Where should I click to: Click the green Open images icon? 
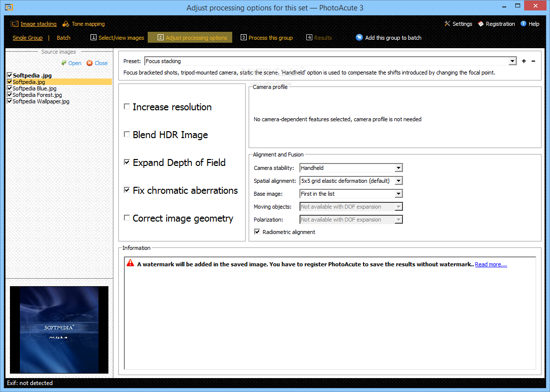(x=64, y=63)
